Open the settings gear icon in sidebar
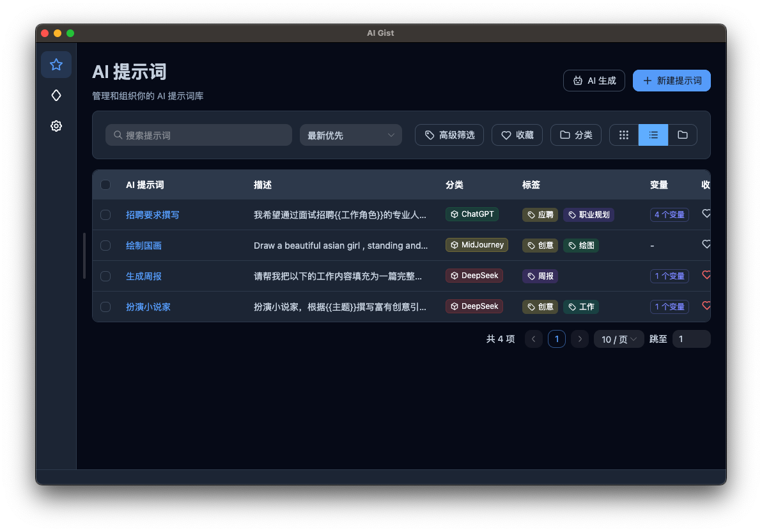 56,126
